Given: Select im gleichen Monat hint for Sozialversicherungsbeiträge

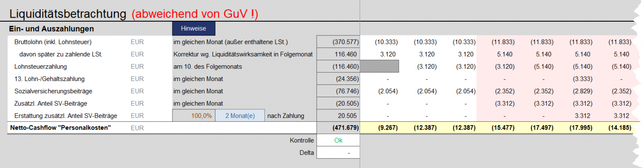Looking at the screenshot, I should pos(198,91).
